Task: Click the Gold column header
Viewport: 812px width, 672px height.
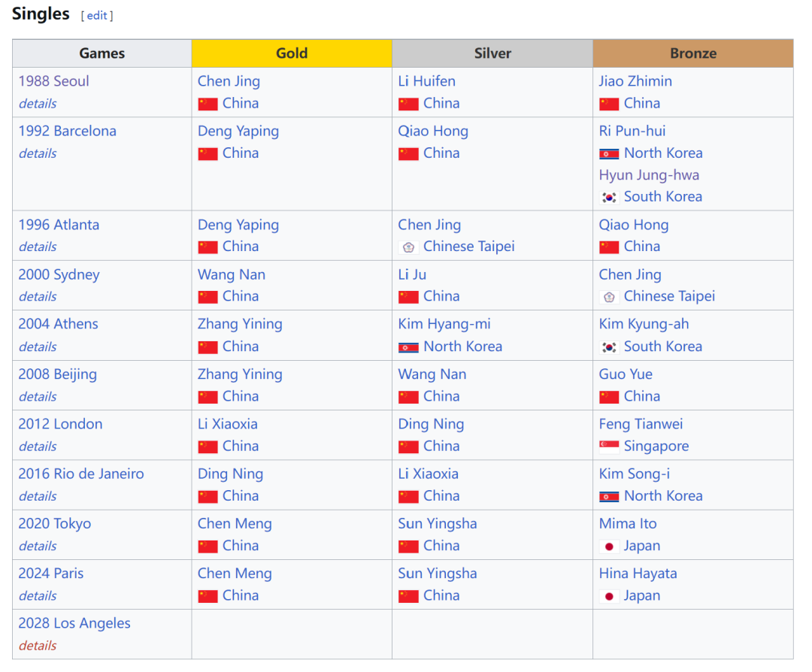Action: [292, 53]
